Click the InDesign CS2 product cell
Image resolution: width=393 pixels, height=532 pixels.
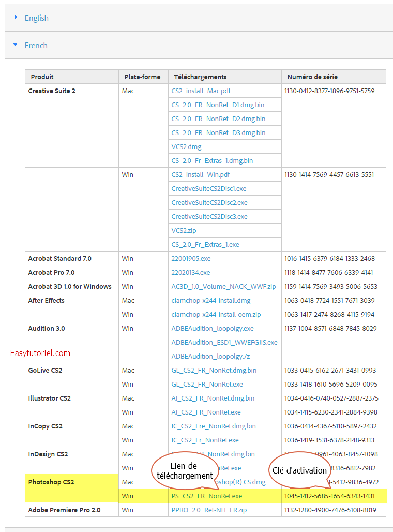[x=71, y=461]
